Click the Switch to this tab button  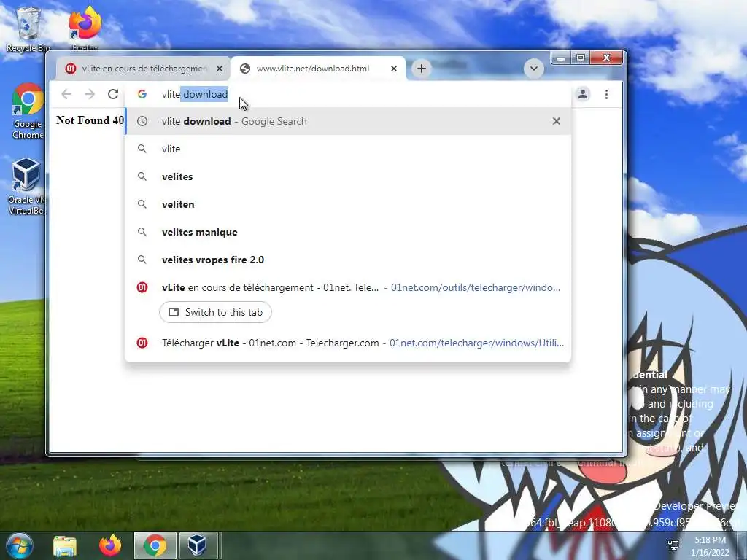click(215, 312)
